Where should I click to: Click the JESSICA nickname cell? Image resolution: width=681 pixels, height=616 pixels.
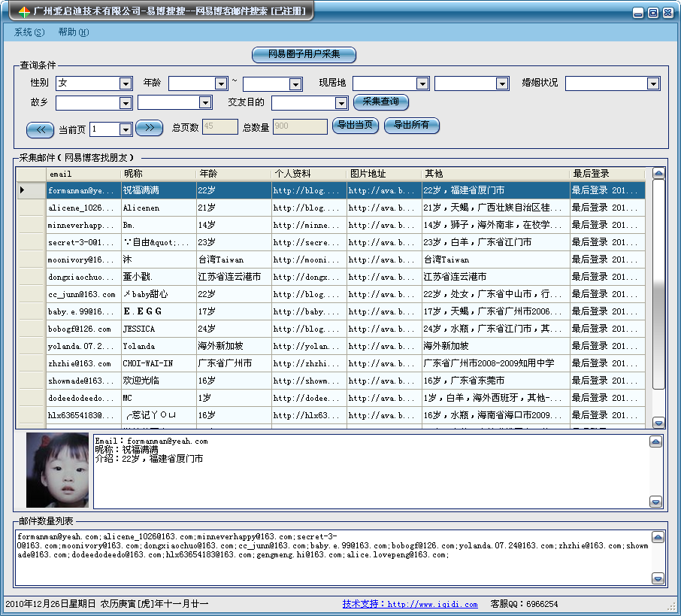159,329
